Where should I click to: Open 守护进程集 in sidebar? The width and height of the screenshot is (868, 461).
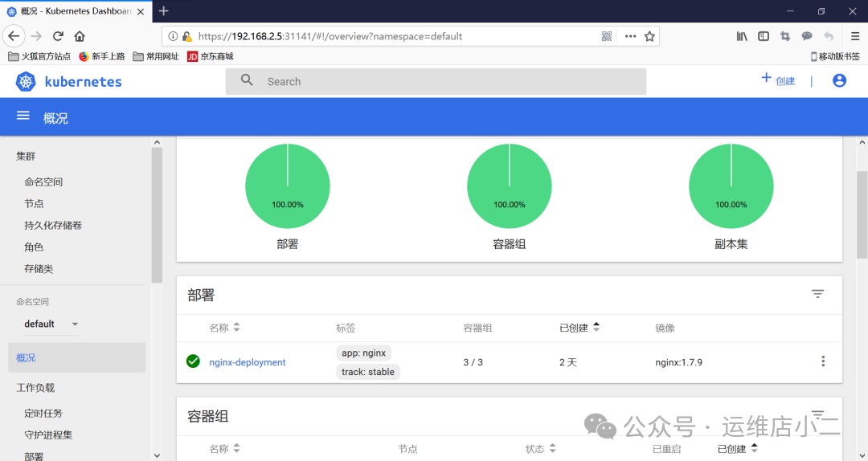tap(48, 434)
